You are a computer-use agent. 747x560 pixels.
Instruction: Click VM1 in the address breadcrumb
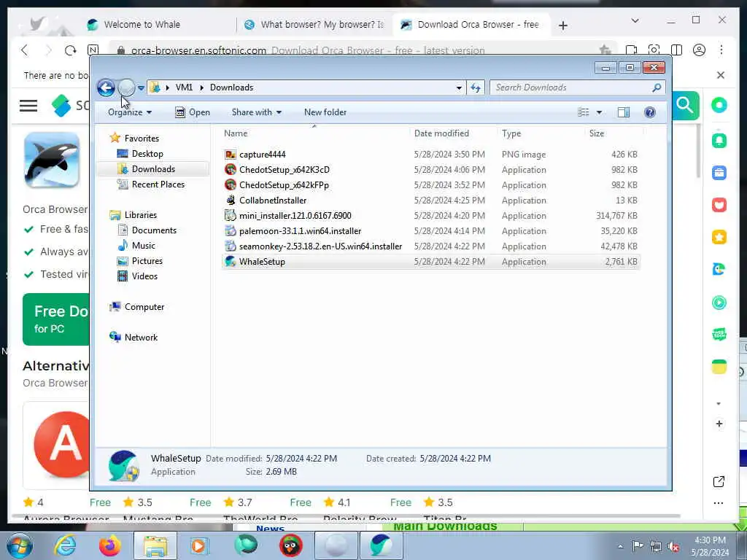pyautogui.click(x=184, y=87)
